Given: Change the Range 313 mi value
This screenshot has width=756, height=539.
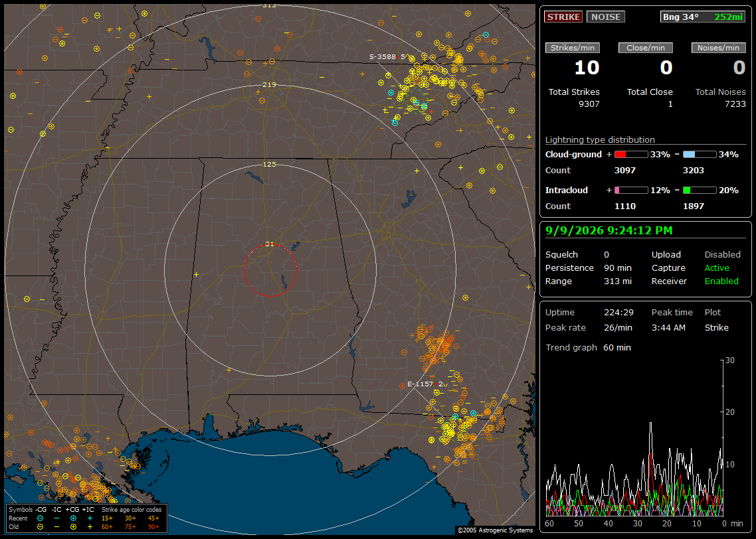Looking at the screenshot, I should point(618,281).
